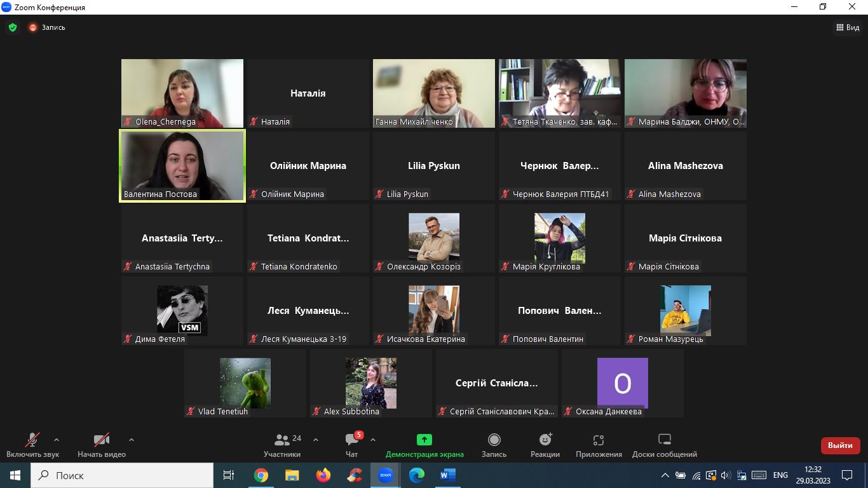
Task: Open Microsoft Word from the taskbar
Action: pos(447,475)
